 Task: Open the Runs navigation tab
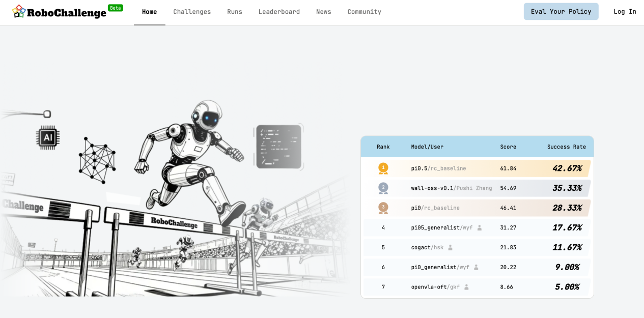pos(235,12)
